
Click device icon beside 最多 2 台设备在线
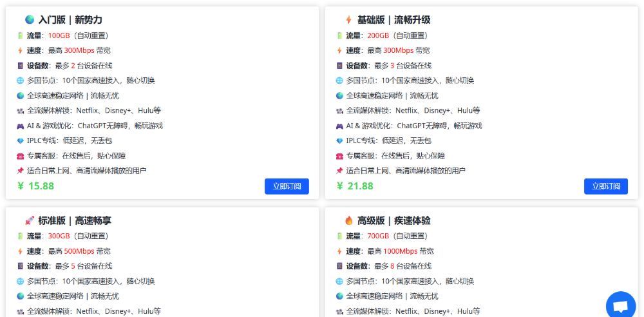click(20, 66)
